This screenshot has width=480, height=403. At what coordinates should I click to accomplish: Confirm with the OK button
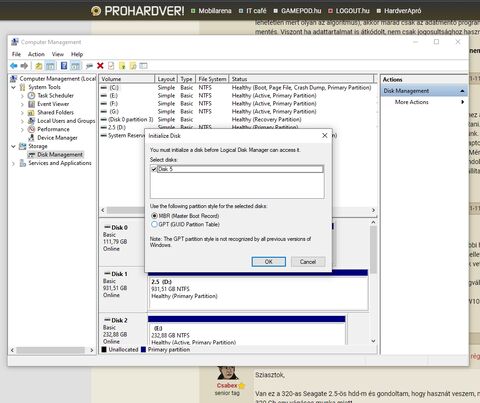click(269, 262)
